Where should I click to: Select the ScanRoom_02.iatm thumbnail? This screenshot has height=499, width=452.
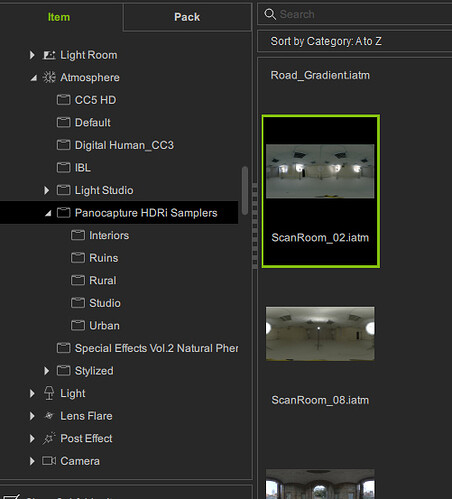point(320,171)
